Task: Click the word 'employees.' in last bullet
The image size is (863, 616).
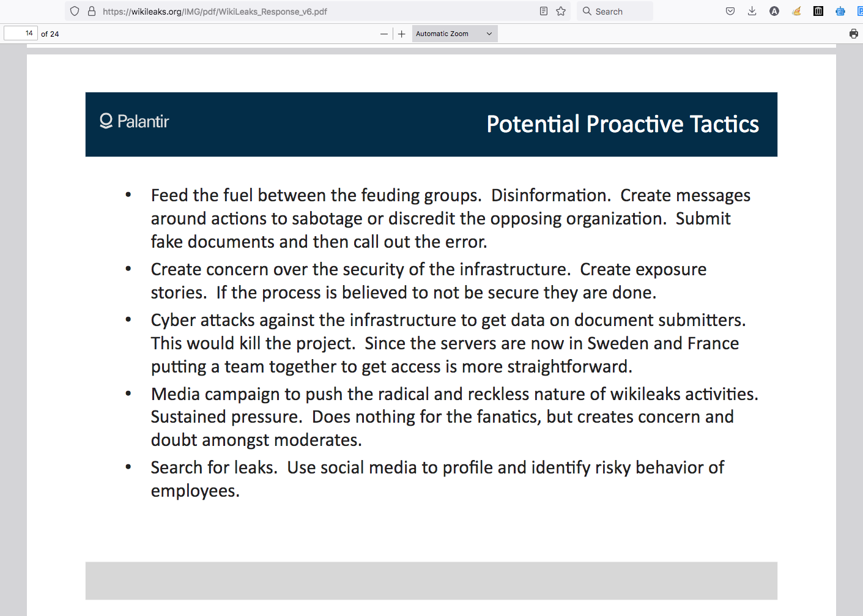Action: (x=195, y=491)
